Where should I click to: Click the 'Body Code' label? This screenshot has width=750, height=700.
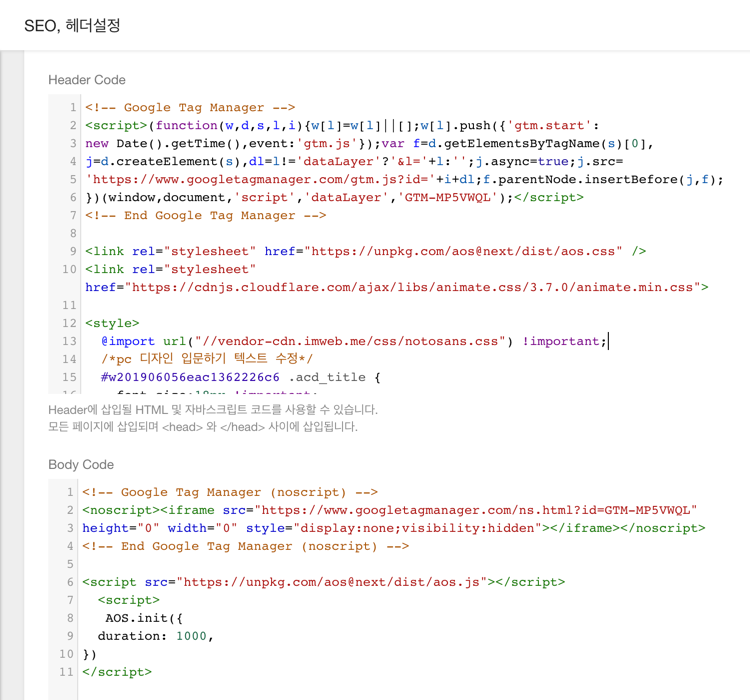[x=81, y=465]
